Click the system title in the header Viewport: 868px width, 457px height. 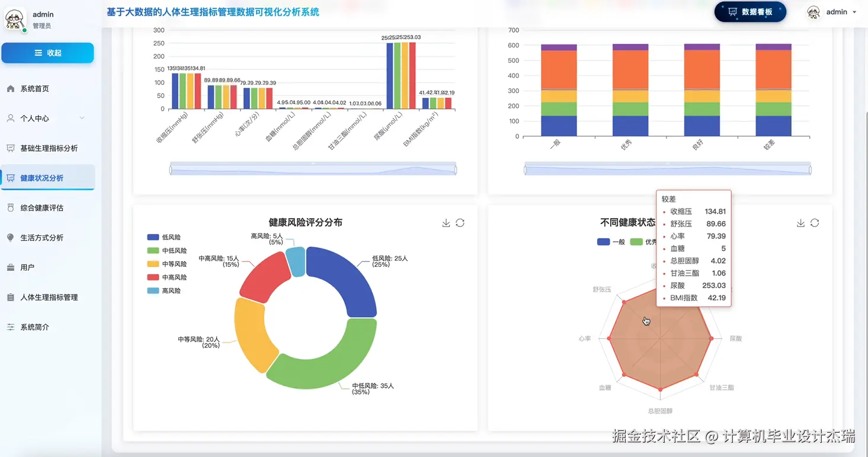coord(213,12)
